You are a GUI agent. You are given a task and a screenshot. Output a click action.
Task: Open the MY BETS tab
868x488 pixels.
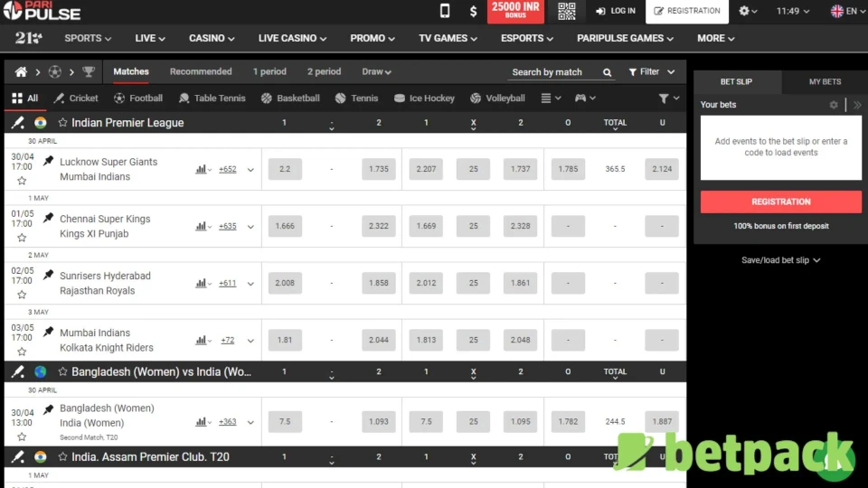[825, 81]
